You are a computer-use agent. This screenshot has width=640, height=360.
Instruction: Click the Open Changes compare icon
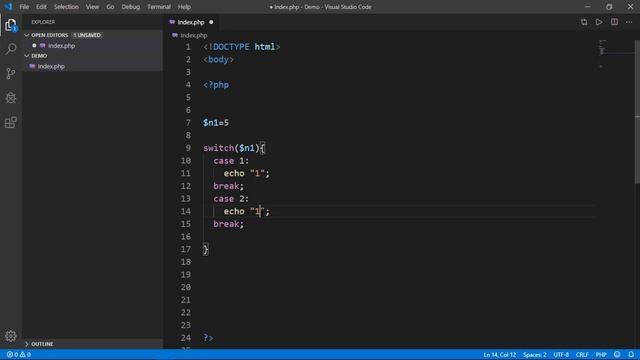pyautogui.click(x=584, y=22)
